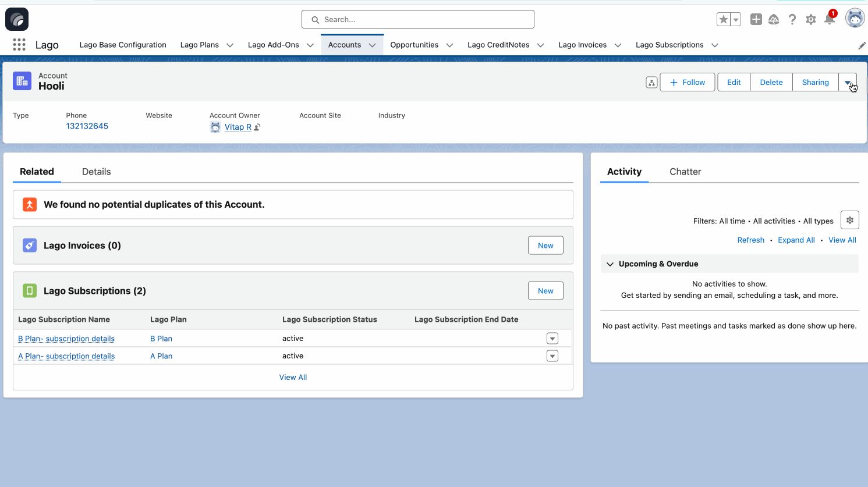View account hierarchy icon next to Follow
This screenshot has height=487, width=868.
coord(651,83)
